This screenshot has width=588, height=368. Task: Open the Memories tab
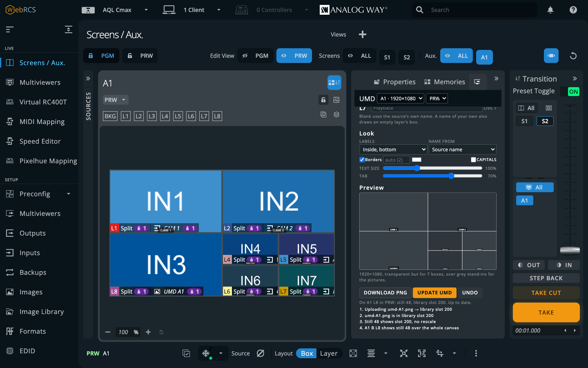point(445,82)
